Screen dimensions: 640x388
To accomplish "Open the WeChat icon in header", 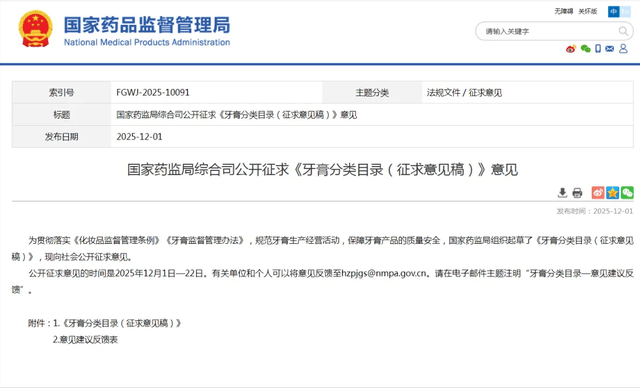I will point(585,49).
